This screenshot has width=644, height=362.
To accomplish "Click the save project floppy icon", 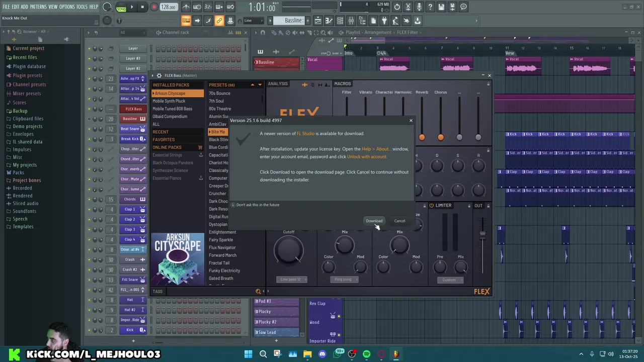I will tap(441, 7).
